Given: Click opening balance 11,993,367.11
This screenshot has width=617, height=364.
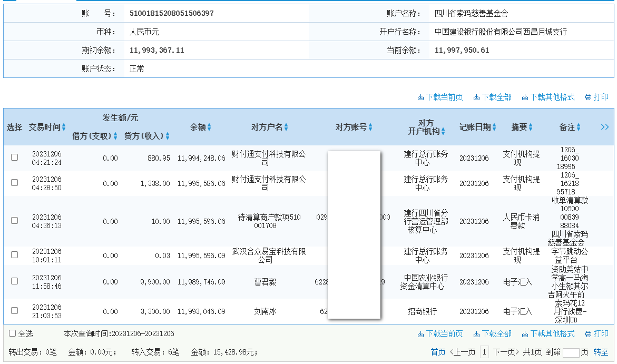Looking at the screenshot, I should tap(156, 51).
